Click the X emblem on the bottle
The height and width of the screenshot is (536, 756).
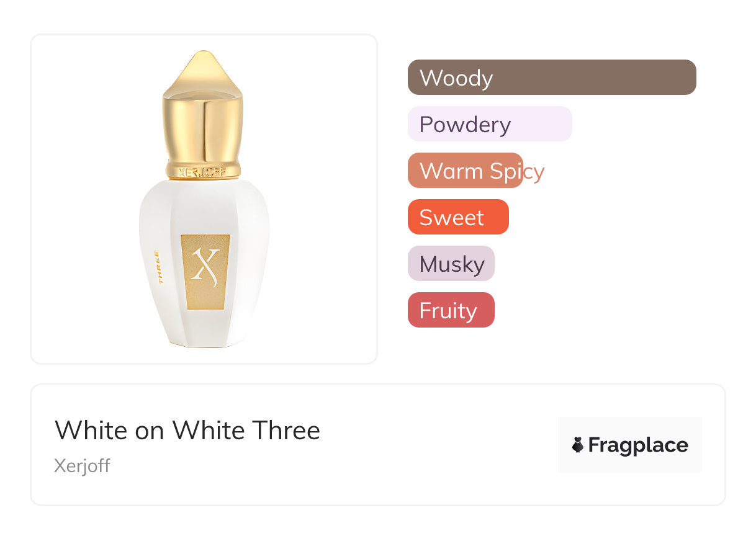[205, 266]
